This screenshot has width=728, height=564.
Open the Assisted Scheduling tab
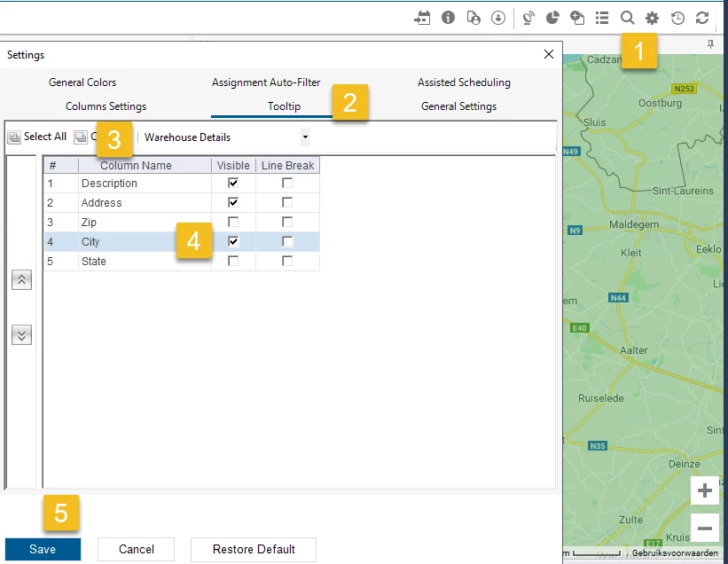click(464, 82)
